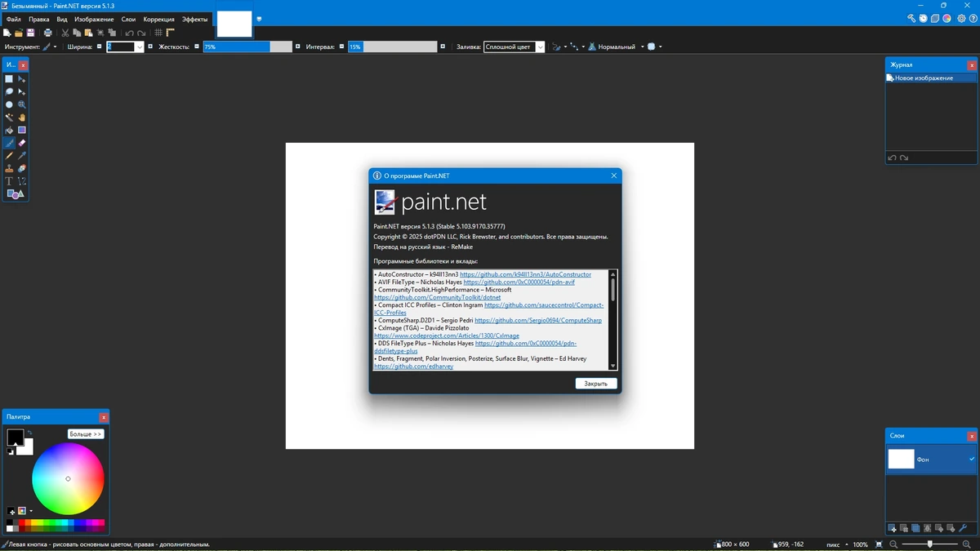Toggle the Colors window wheel icon
Viewport: 980px width, 551px height.
pos(947,18)
